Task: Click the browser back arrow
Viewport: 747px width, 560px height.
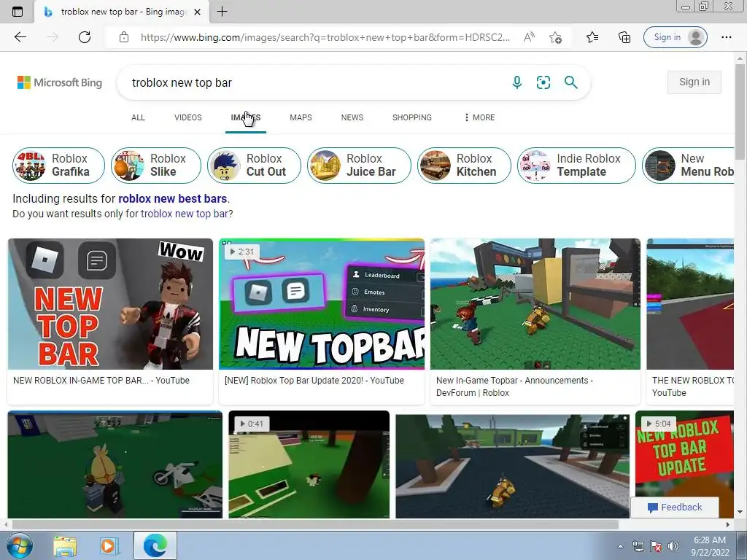Action: point(20,37)
